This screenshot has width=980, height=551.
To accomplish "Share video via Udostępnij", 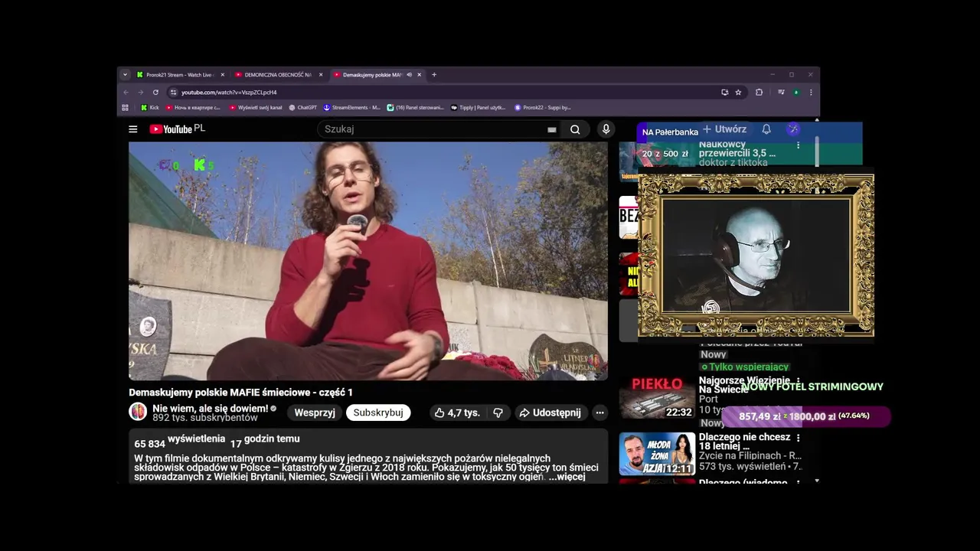I will tap(550, 412).
